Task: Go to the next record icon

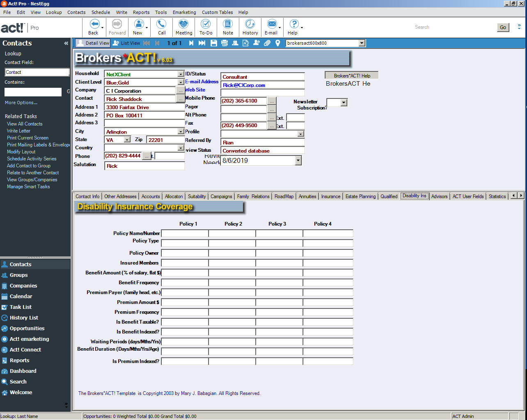Action: [x=191, y=43]
